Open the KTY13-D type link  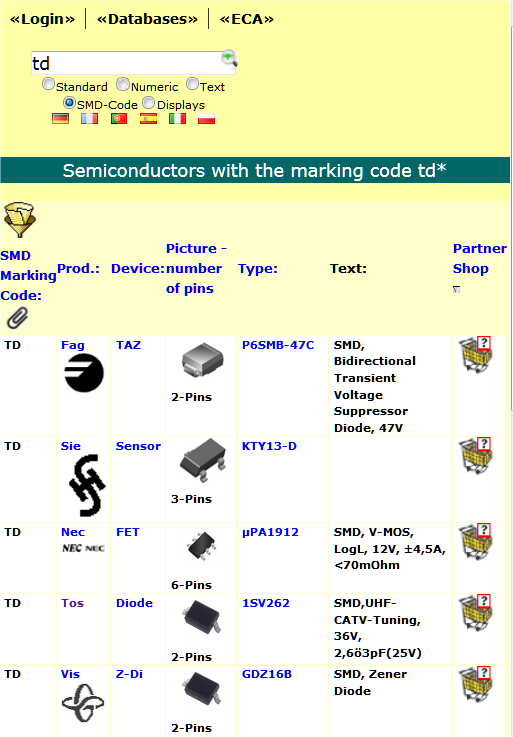269,446
